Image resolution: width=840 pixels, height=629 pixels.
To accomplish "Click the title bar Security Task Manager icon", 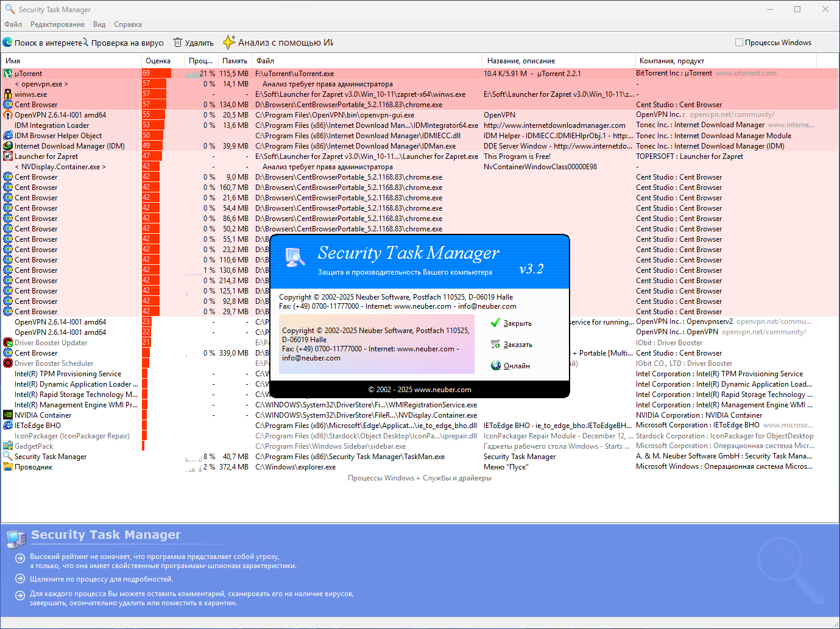I will (10, 10).
